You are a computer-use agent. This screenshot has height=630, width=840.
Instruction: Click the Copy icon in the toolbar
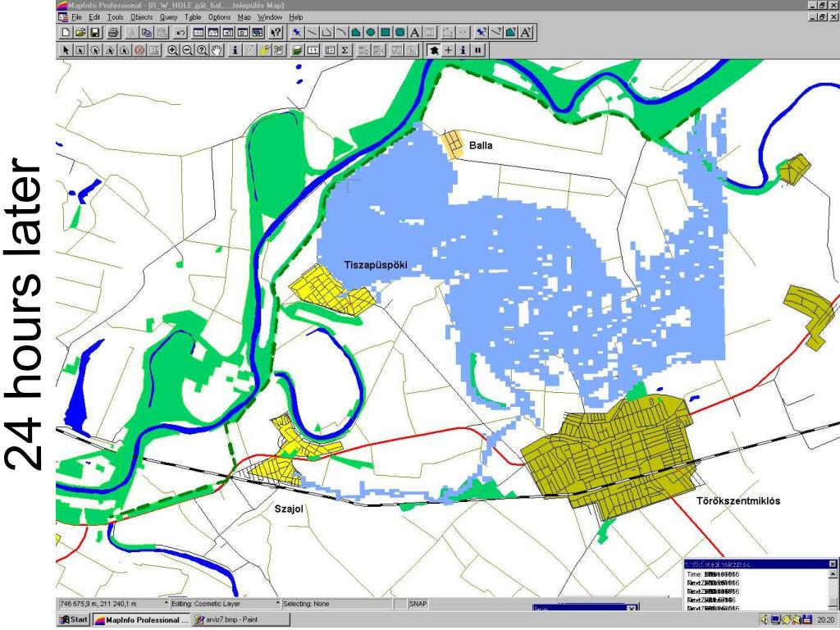pos(146,33)
